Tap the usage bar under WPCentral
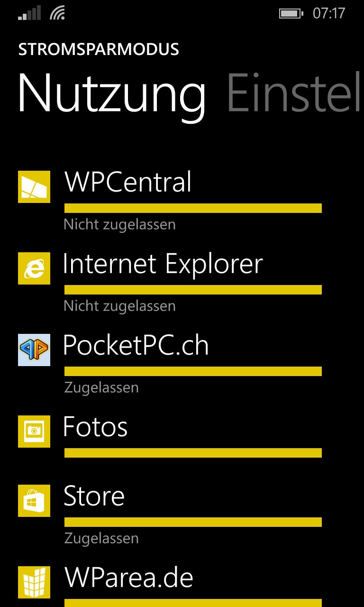 coord(193,208)
